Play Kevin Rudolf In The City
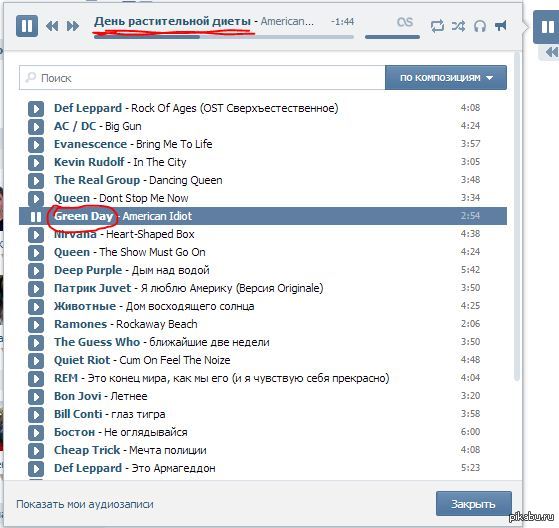This screenshot has height=528, width=559. 36,163
